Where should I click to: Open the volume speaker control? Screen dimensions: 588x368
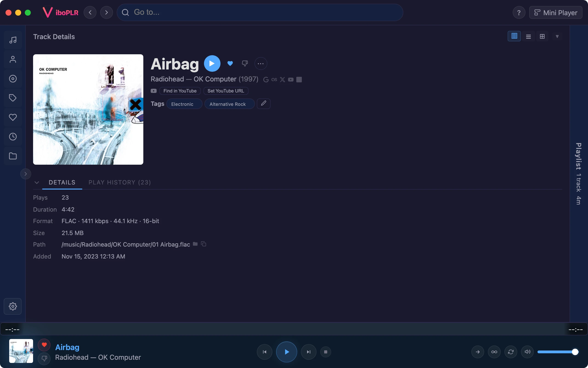pos(527,352)
